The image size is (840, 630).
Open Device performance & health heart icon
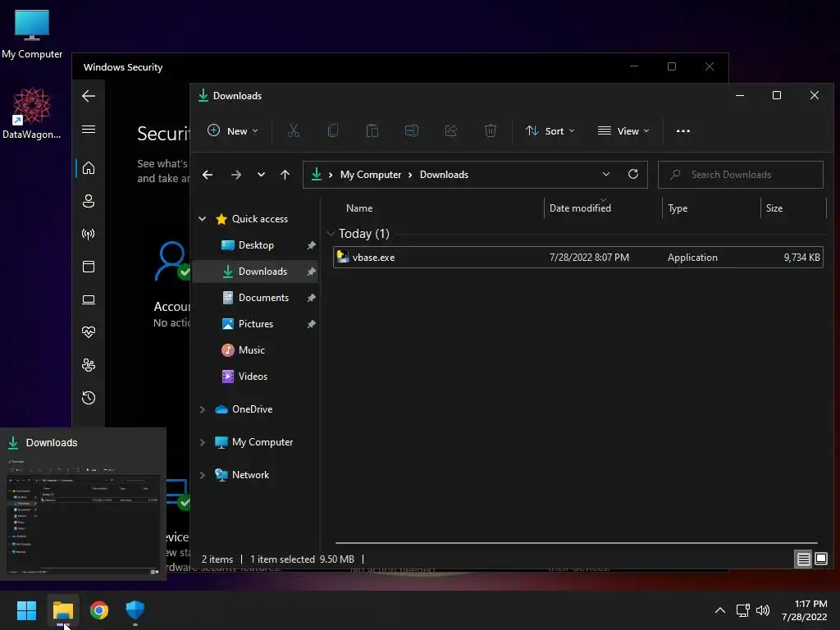(x=89, y=332)
